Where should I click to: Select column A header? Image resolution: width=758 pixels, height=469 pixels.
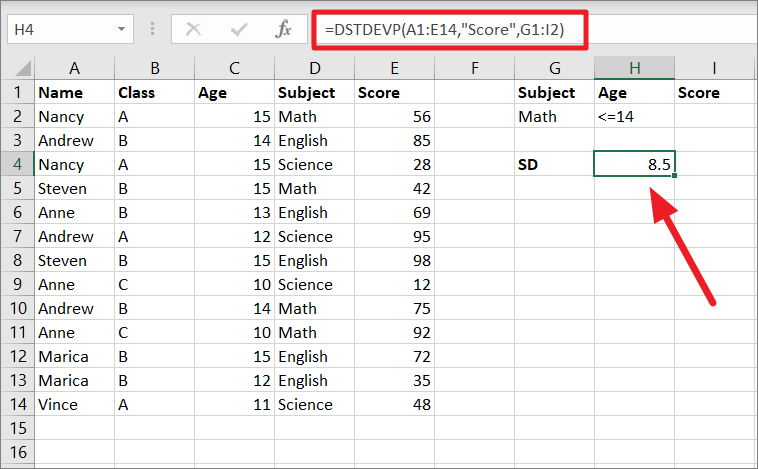(74, 68)
